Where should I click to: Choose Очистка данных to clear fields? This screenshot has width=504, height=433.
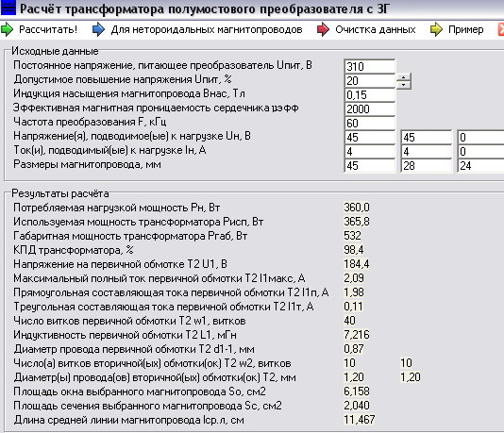[376, 29]
